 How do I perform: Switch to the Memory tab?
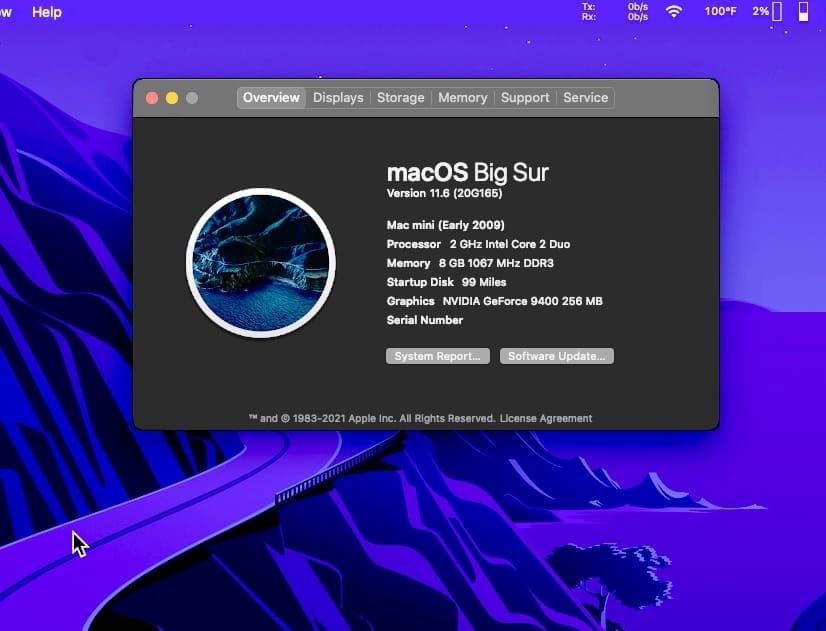click(x=463, y=98)
